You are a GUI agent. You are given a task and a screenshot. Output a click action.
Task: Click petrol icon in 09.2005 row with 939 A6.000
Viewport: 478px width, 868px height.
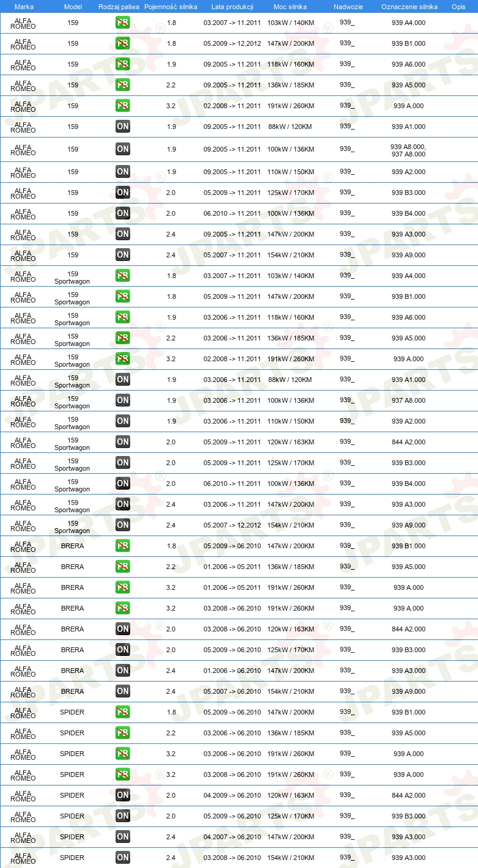(123, 64)
